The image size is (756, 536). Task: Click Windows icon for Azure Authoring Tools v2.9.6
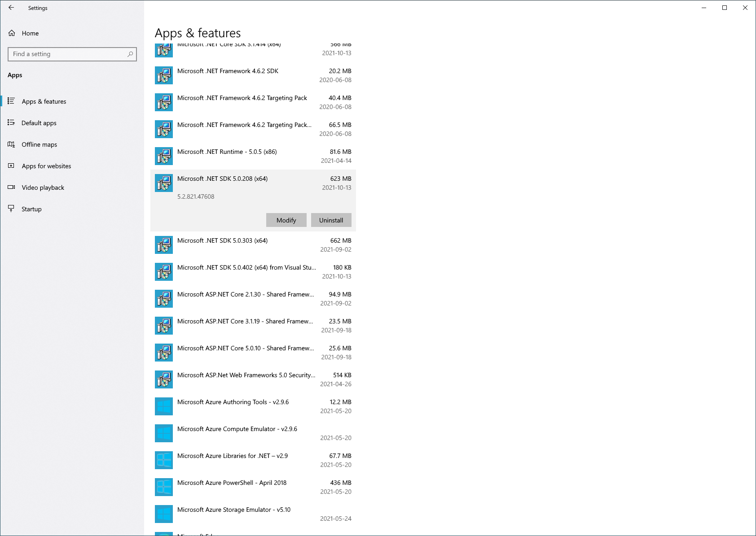pyautogui.click(x=164, y=406)
